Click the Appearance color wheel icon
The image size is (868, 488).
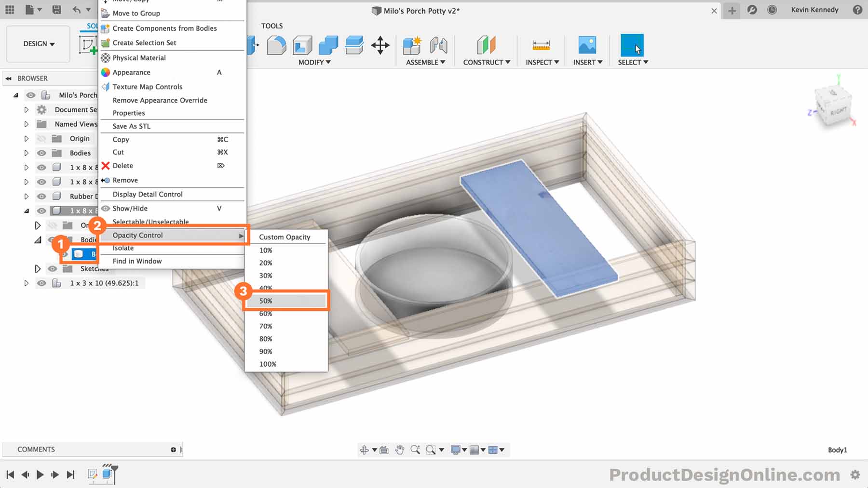pos(106,72)
